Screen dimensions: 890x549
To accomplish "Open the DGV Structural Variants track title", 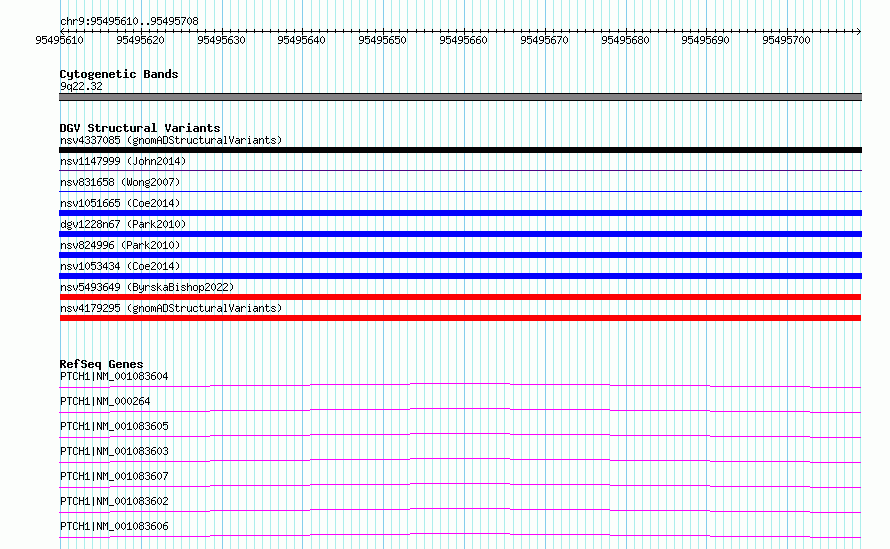I will [x=140, y=128].
